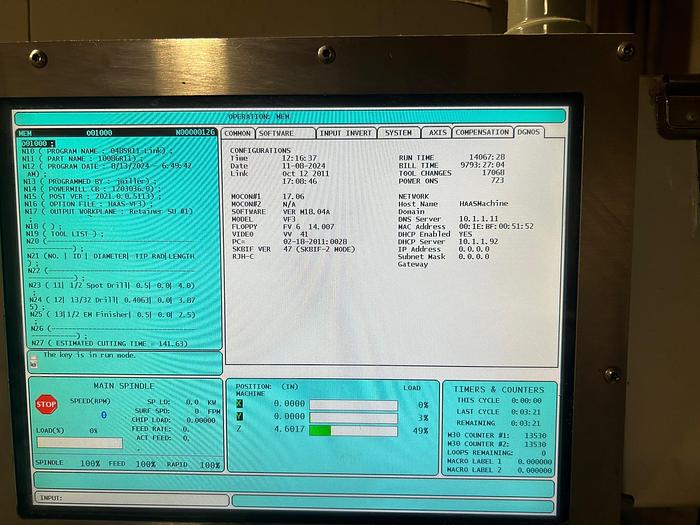This screenshot has width=700, height=525.
Task: Open the INPUT INVERT tab
Action: (x=346, y=132)
